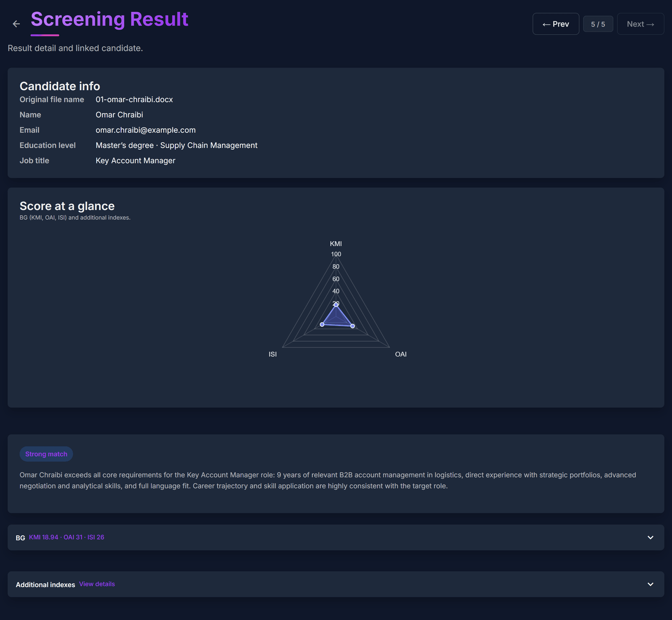
Task: Click the Master's degree education value
Action: [176, 145]
